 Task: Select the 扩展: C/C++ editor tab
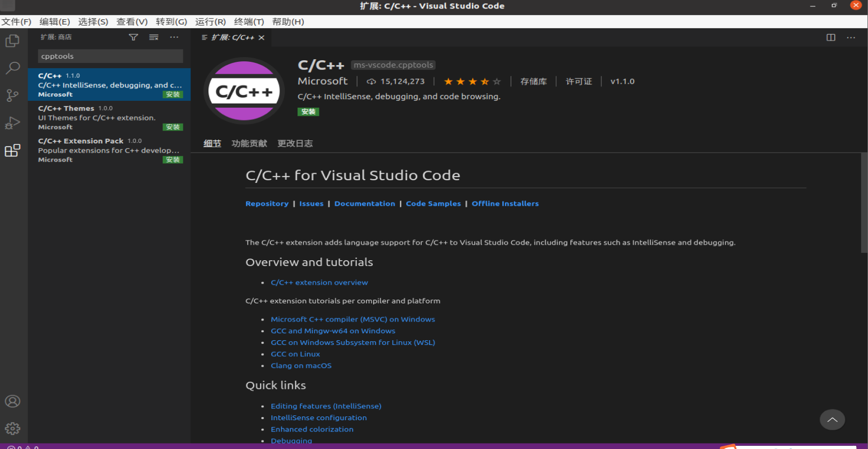232,37
